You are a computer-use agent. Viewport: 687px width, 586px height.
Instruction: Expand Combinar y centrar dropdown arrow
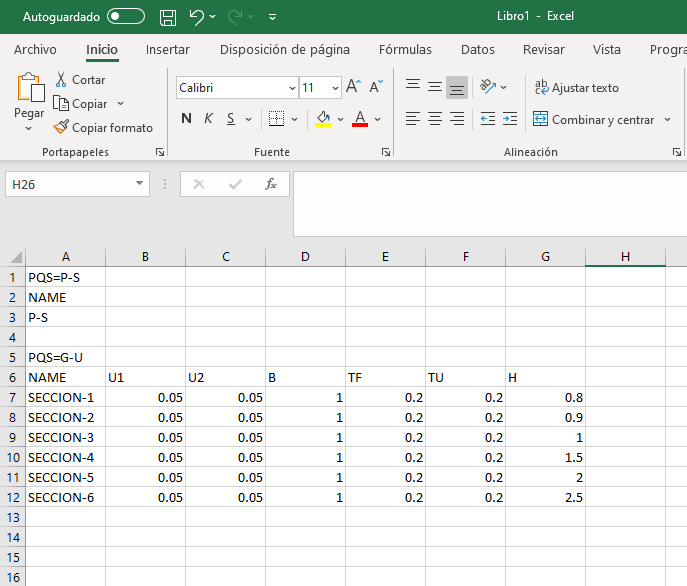[x=667, y=119]
